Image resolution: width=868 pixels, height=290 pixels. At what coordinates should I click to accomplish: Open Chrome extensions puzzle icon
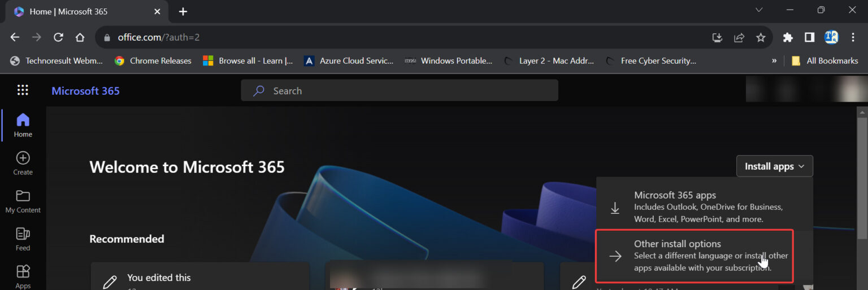click(x=788, y=38)
